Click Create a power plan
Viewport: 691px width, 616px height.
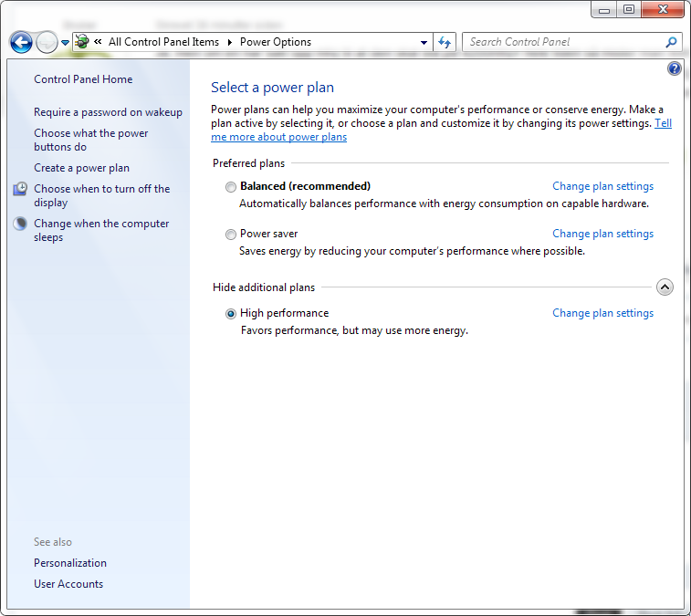[81, 168]
